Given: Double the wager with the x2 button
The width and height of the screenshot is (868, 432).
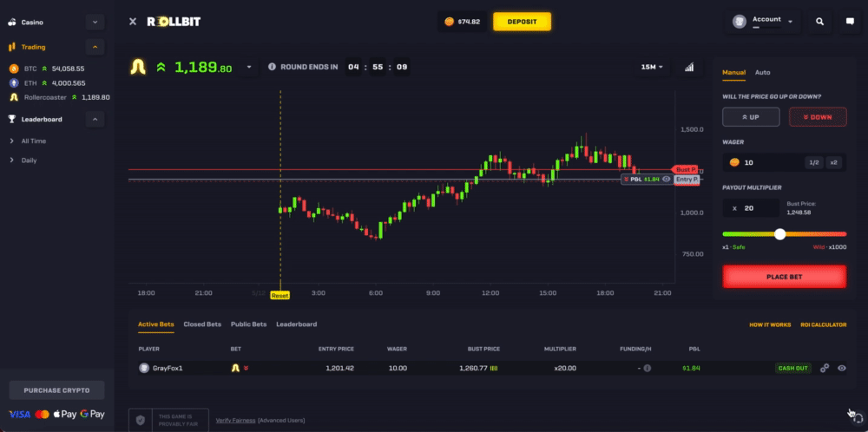Looking at the screenshot, I should 833,162.
